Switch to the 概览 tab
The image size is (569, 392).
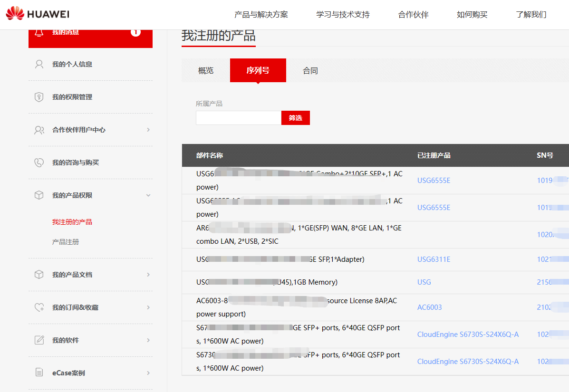tap(206, 71)
